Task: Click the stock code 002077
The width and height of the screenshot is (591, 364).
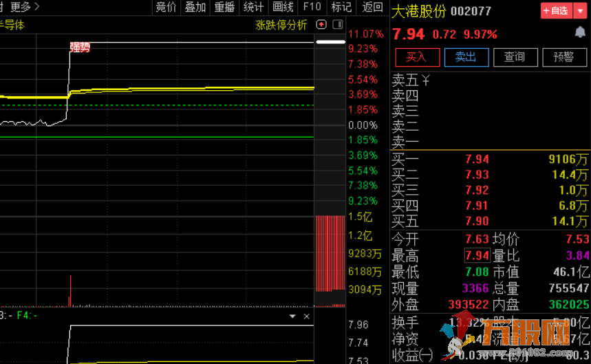Action: pos(471,11)
